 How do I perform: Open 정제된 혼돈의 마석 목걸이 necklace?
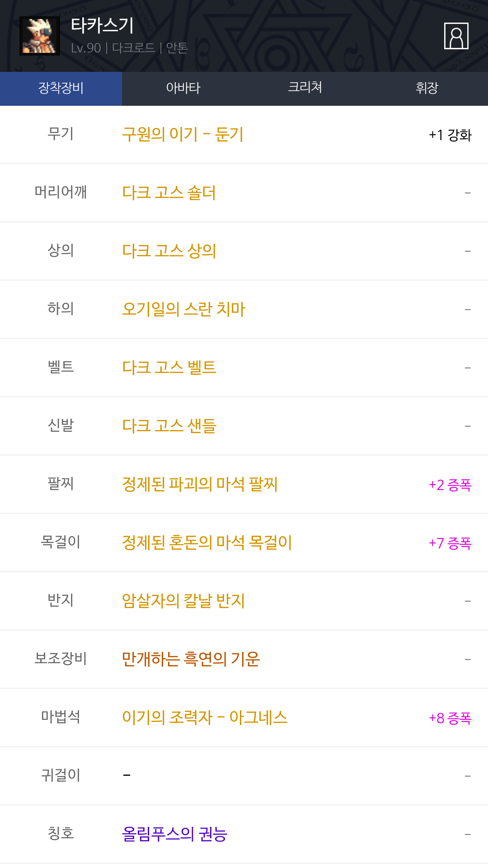(207, 543)
